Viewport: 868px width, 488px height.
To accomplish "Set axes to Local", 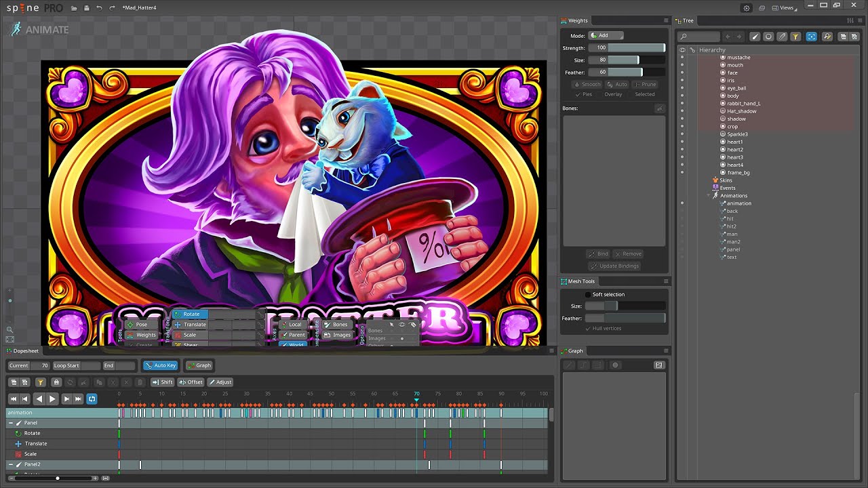I will [x=294, y=325].
